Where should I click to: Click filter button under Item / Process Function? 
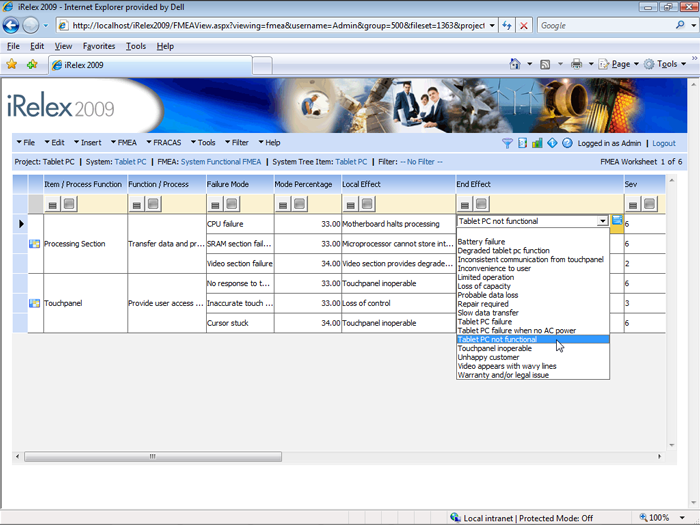(x=53, y=204)
